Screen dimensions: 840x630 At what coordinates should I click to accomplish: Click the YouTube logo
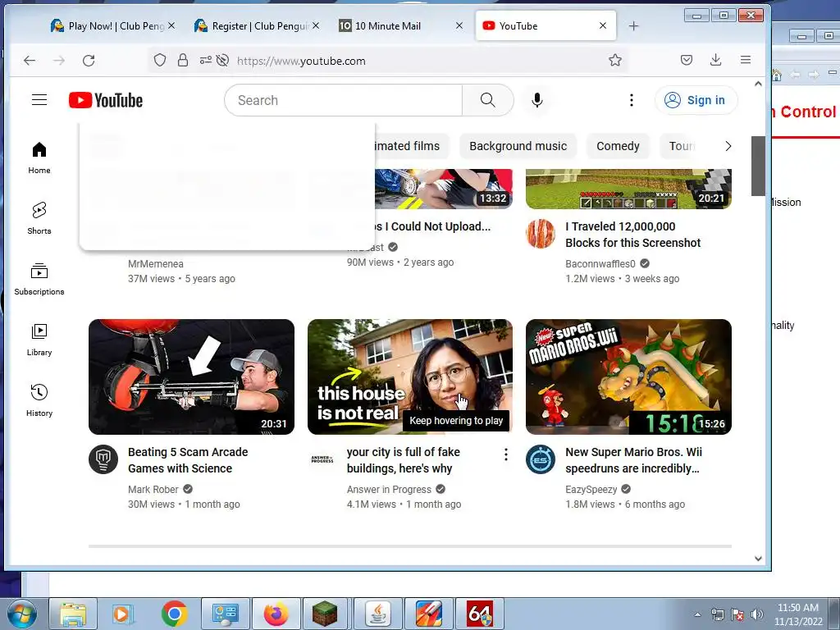coord(106,100)
